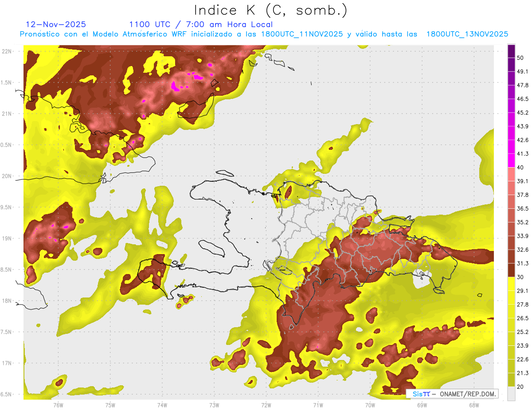Click the colorbar label '50'
Screen dimensions: 532x411
tap(520, 58)
